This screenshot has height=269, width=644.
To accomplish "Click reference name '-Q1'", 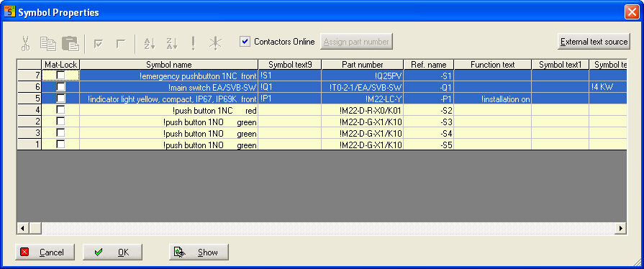I will (x=428, y=87).
